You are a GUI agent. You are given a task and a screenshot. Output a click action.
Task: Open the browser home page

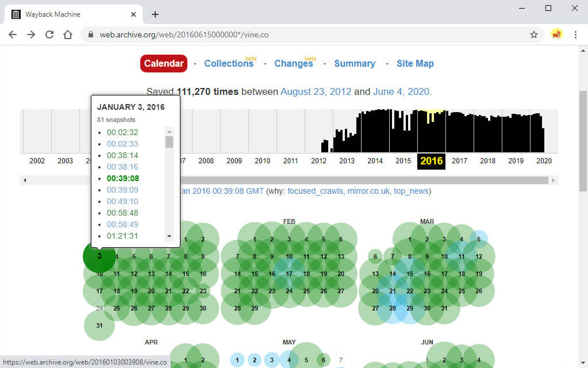click(x=68, y=34)
